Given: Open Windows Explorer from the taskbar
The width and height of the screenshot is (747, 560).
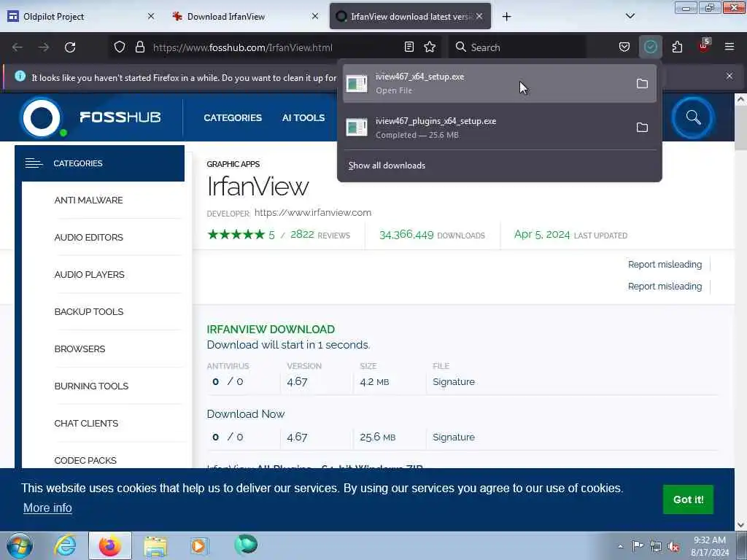Looking at the screenshot, I should 155,546.
